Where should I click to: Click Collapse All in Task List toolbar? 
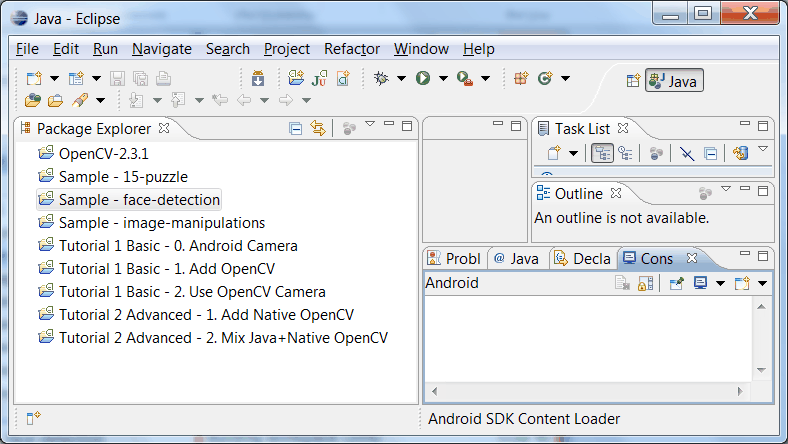[x=710, y=153]
